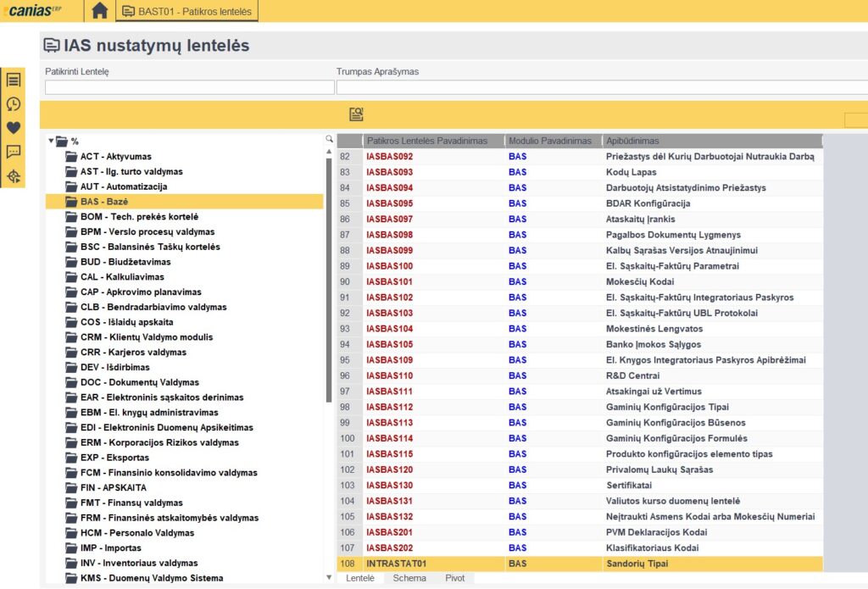Open favorites heart icon in sidebar

pyautogui.click(x=14, y=128)
